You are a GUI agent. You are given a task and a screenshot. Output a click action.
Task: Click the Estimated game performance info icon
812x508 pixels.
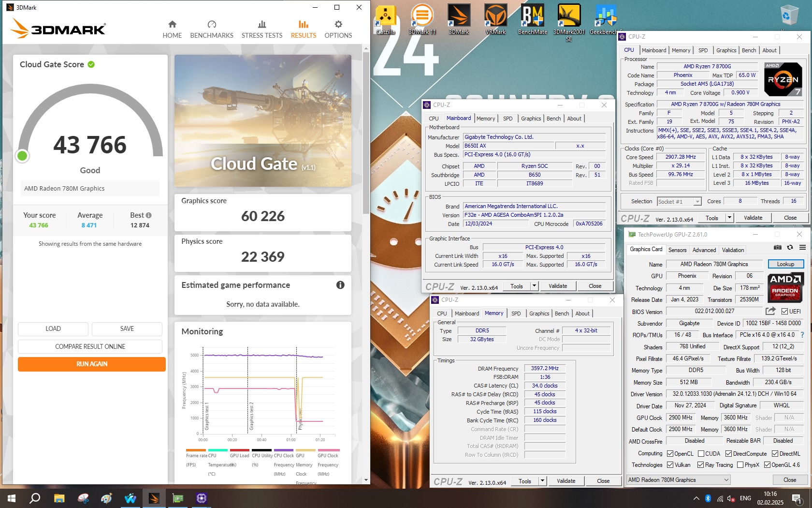(x=340, y=285)
